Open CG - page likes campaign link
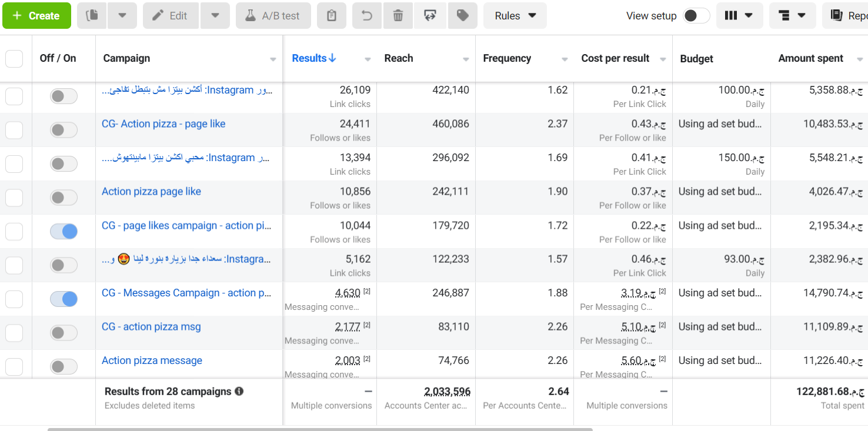This screenshot has width=868, height=431. 186,226
